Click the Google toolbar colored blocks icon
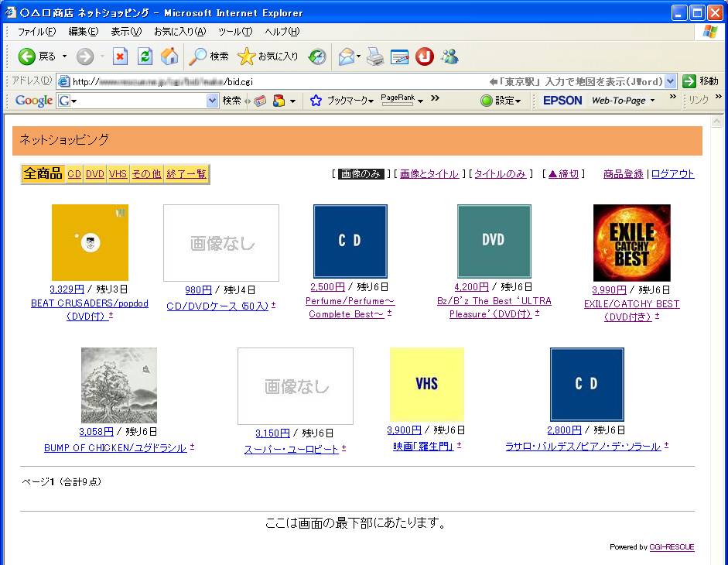Image resolution: width=728 pixels, height=565 pixels. point(279,101)
